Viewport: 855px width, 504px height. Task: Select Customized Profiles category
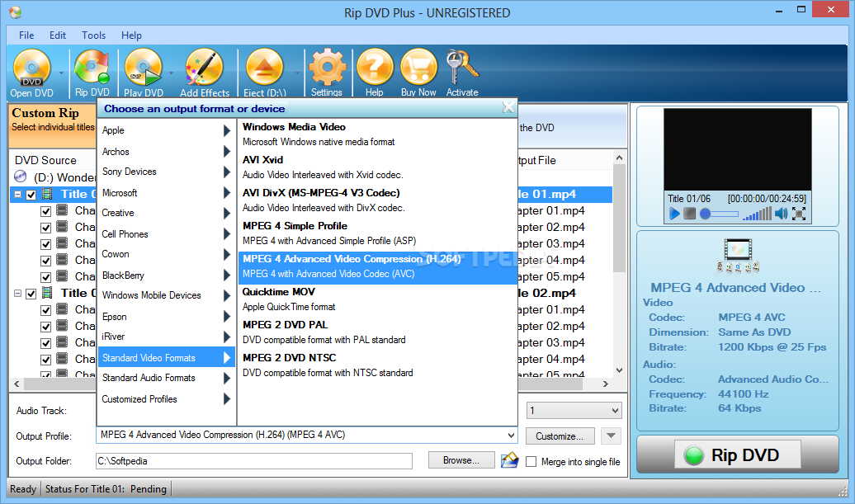tap(167, 399)
